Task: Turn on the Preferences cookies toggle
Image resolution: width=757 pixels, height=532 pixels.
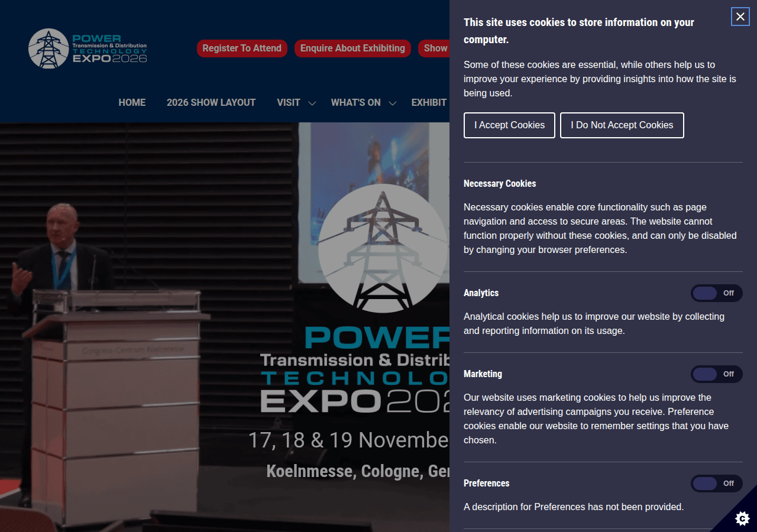Action: click(x=717, y=484)
